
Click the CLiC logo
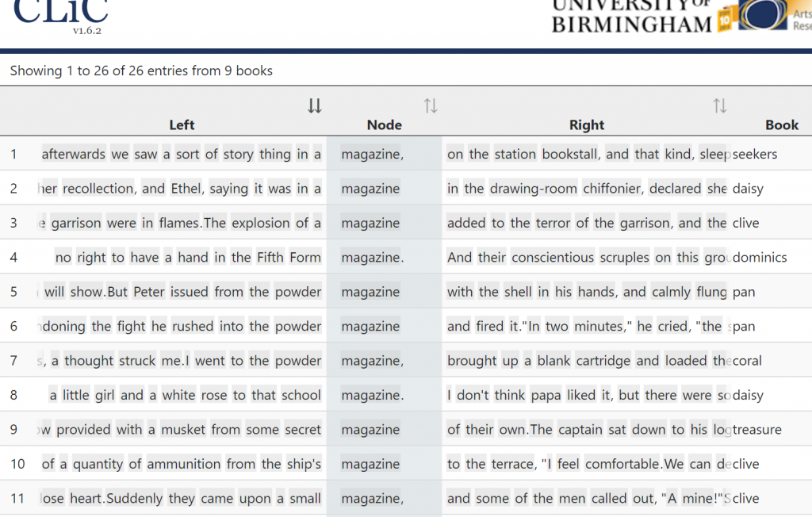[60, 12]
